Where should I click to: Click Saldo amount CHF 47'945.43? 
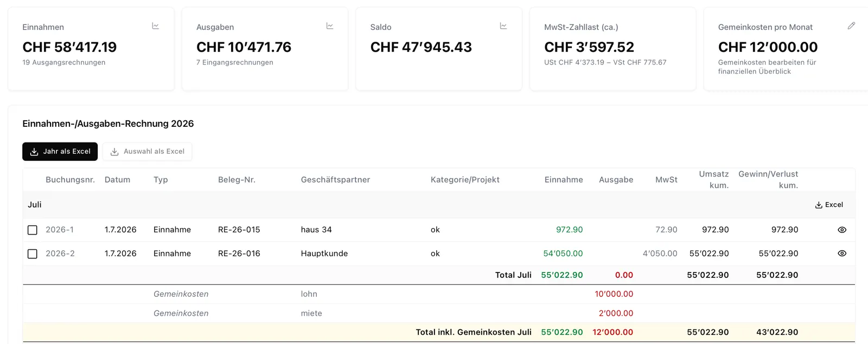(x=421, y=47)
